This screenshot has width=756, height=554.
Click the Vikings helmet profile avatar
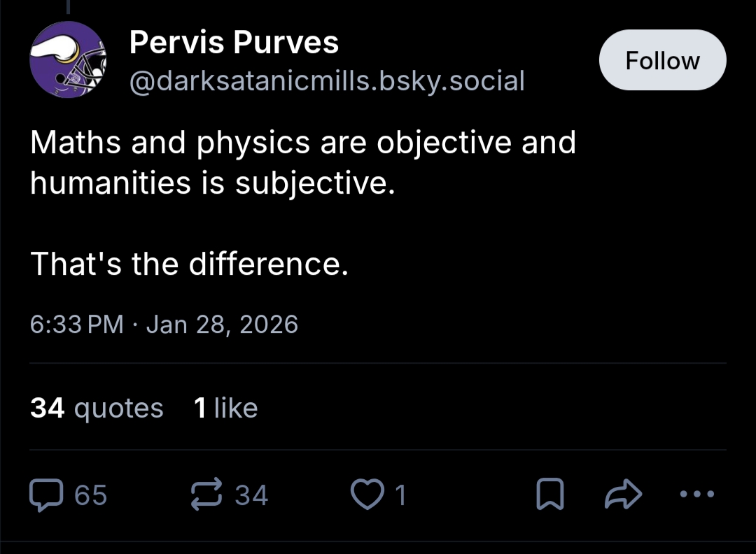67,60
